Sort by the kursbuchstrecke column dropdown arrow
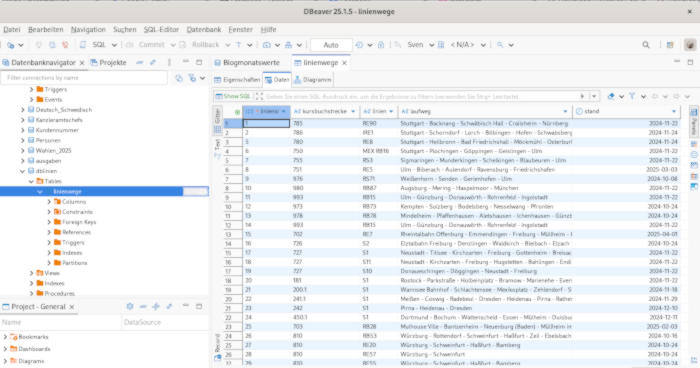This screenshot has height=368, width=700. click(x=353, y=111)
